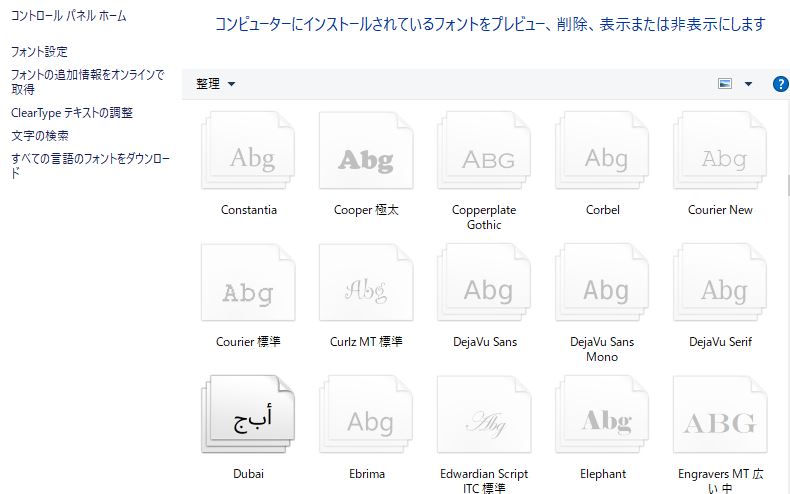Select the Edwardian Script ITC font icon

(484, 414)
